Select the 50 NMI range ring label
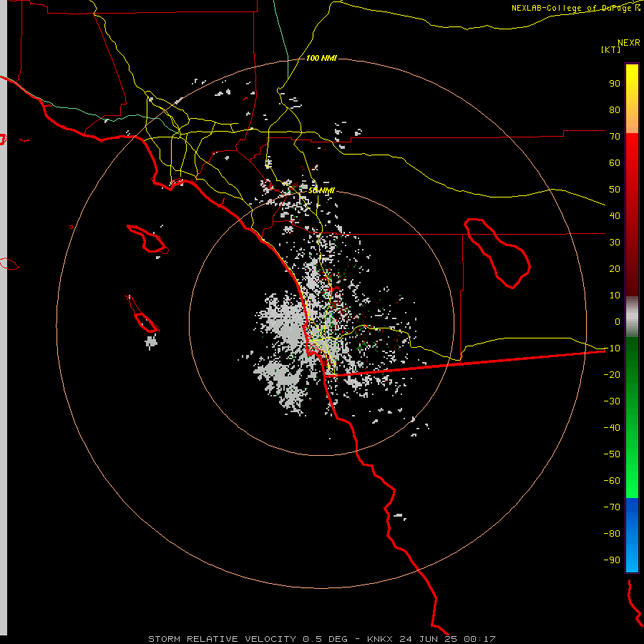Viewport: 644px width, 644px height. coord(321,190)
